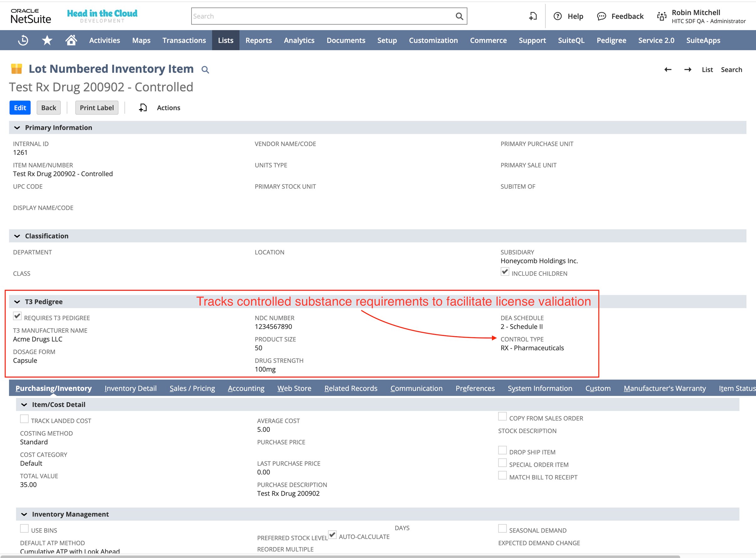Open the Transactions menu
The width and height of the screenshot is (756, 558).
[x=184, y=40]
